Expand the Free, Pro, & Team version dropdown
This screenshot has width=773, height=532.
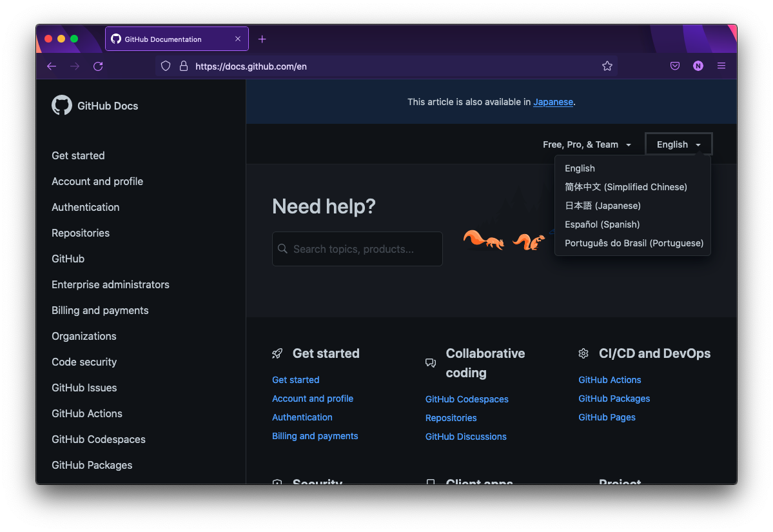pyautogui.click(x=587, y=144)
